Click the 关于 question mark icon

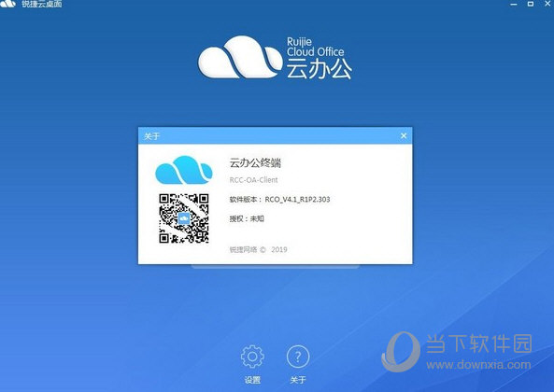point(298,357)
